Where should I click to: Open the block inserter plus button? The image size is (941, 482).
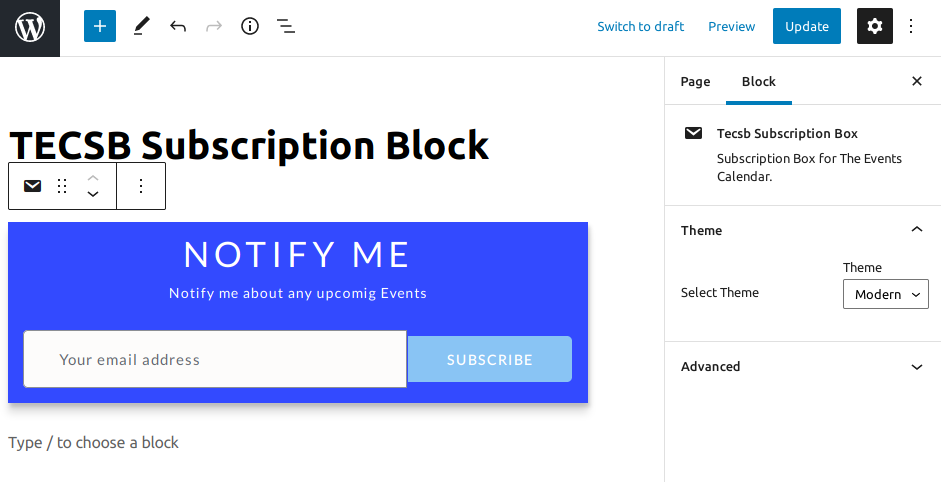point(100,27)
